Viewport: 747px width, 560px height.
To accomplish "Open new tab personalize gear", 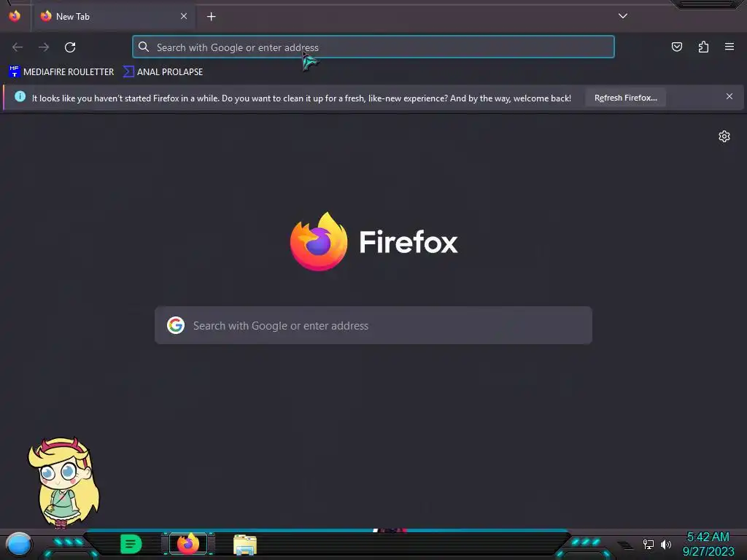I will pos(724,136).
